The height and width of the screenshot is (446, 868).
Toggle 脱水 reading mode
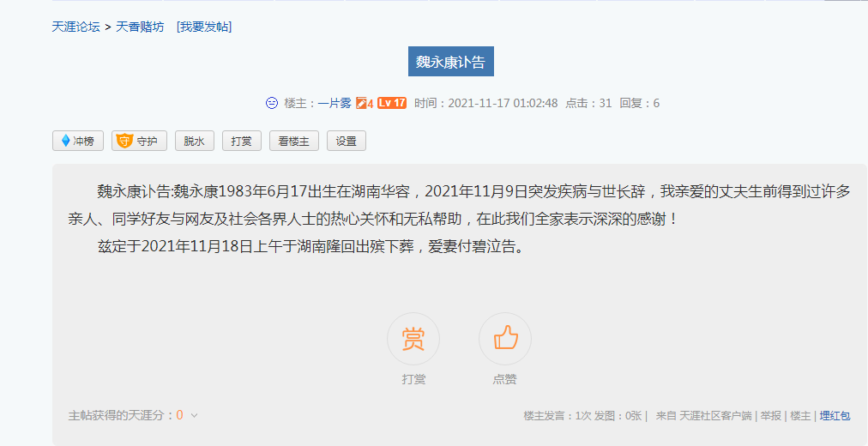195,142
